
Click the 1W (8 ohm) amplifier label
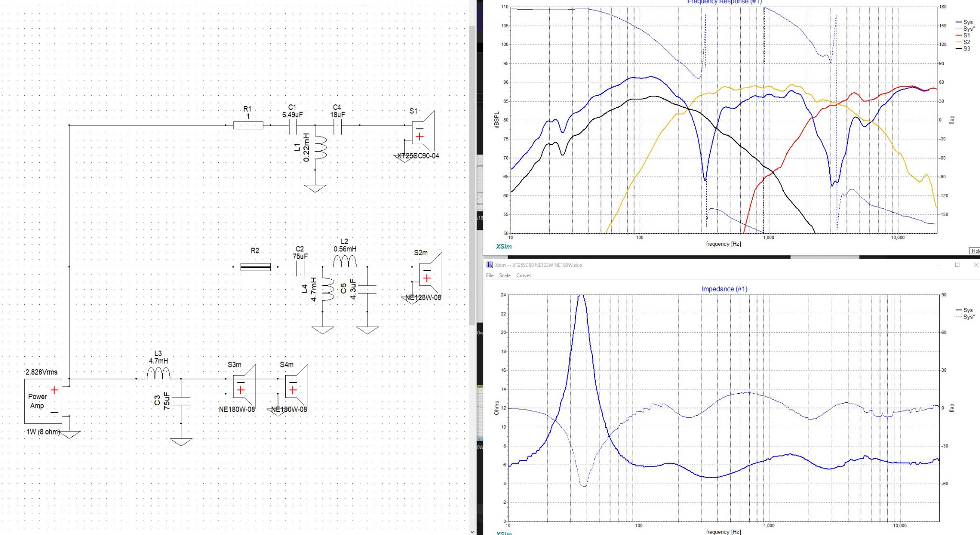(x=43, y=432)
